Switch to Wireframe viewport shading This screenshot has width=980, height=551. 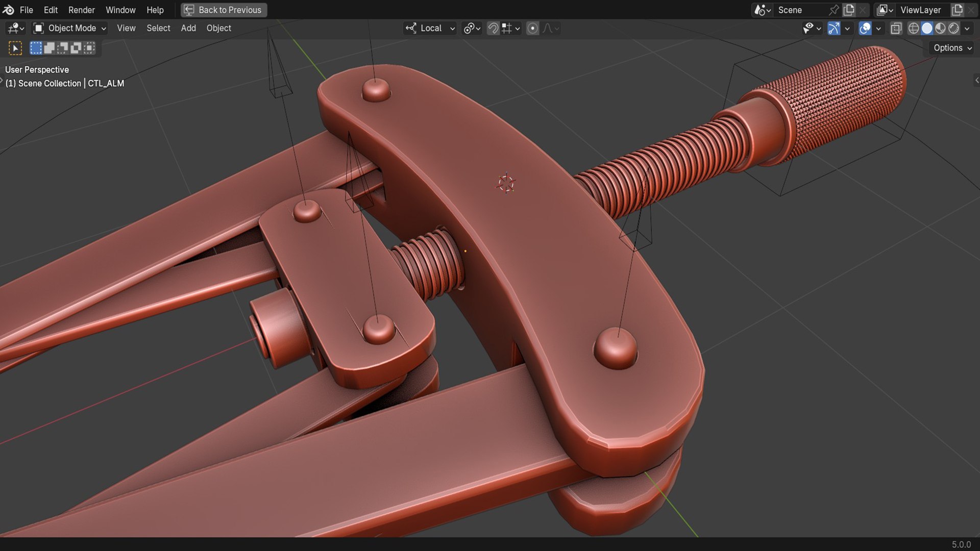click(914, 28)
